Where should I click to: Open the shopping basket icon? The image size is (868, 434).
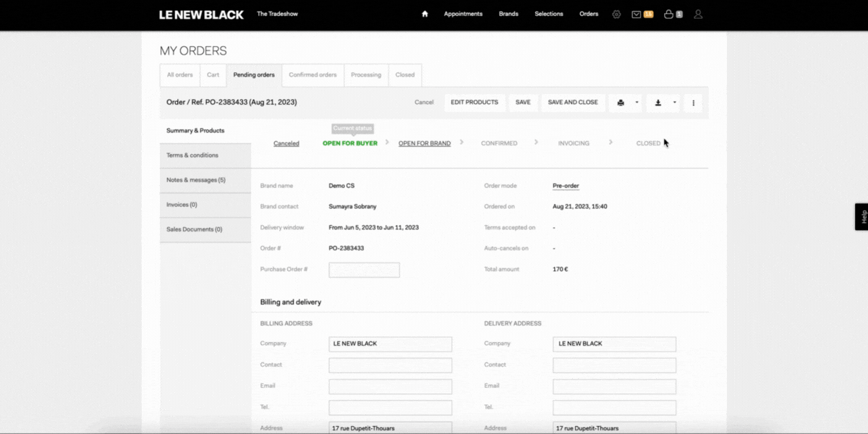[668, 14]
